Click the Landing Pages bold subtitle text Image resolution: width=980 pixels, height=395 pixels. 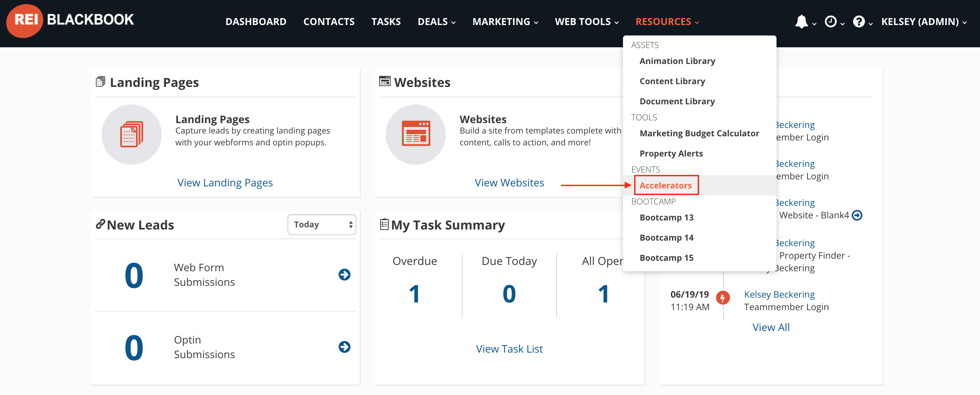coord(212,119)
